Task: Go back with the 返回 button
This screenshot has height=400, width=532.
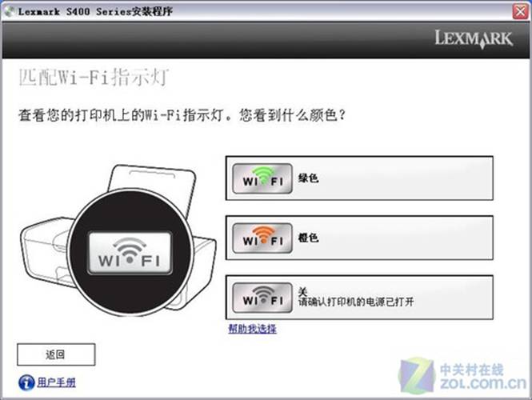Action: (x=56, y=354)
